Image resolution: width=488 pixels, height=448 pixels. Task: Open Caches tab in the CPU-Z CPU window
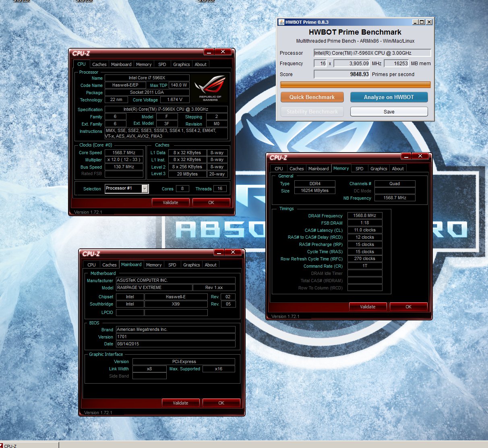pos(99,64)
